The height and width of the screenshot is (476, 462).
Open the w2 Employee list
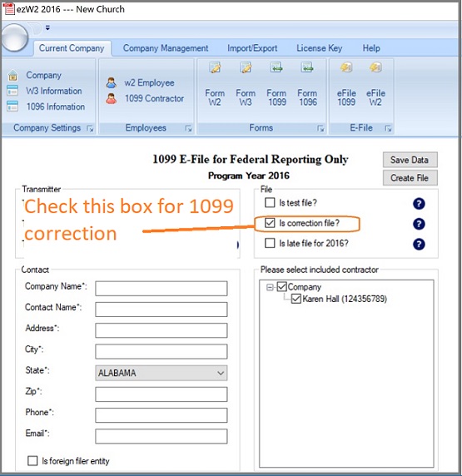[140, 82]
